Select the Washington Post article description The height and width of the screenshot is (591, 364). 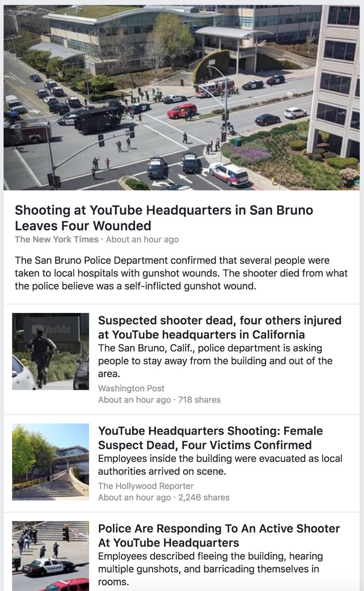[215, 361]
